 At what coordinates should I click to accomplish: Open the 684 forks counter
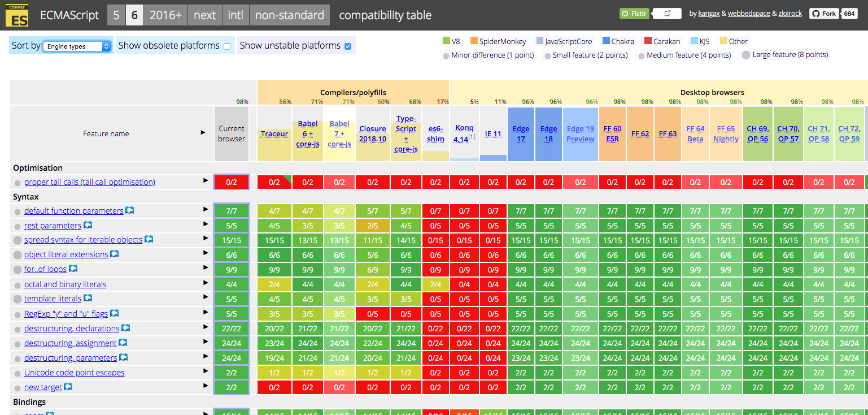click(x=849, y=14)
